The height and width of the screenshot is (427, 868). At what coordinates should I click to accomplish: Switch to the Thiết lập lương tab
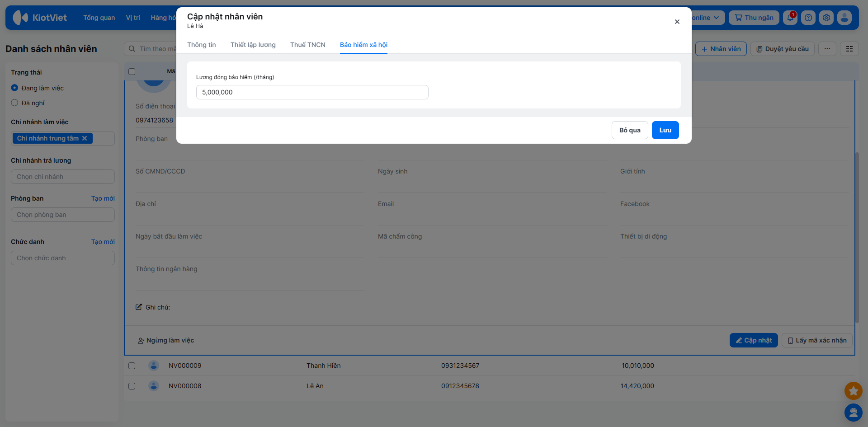253,45
